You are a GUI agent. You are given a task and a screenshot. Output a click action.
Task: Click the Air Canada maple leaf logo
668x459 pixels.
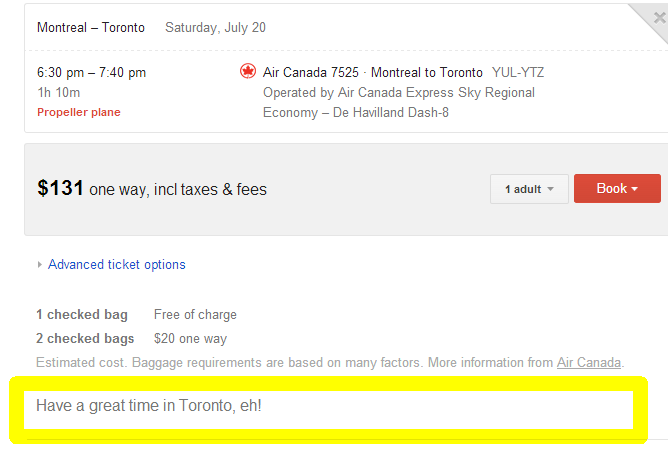(248, 71)
